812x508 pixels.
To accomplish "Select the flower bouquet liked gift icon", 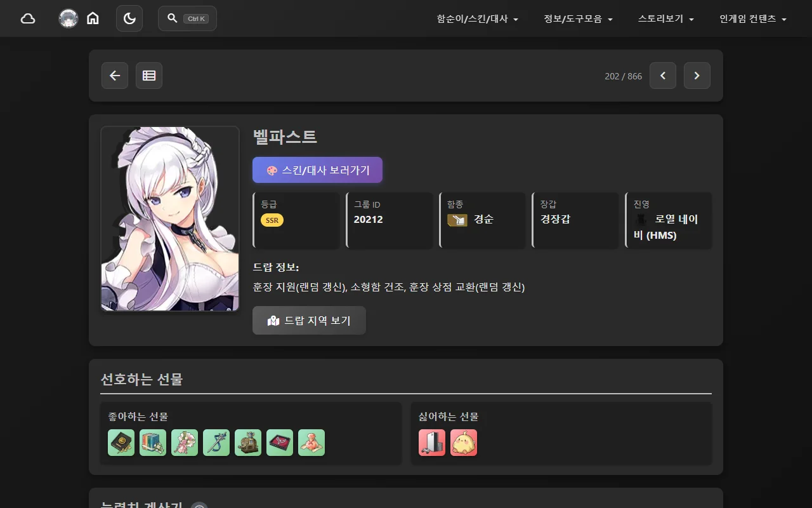I will click(185, 443).
